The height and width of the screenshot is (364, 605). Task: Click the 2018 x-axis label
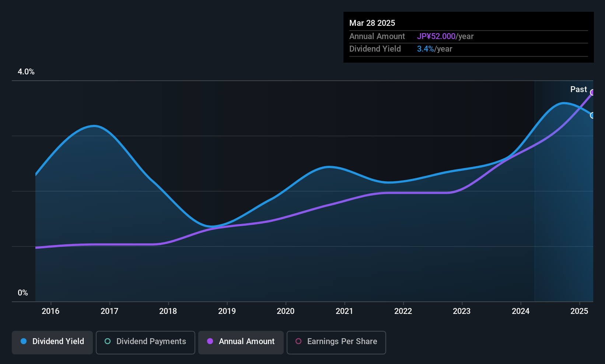[168, 311]
